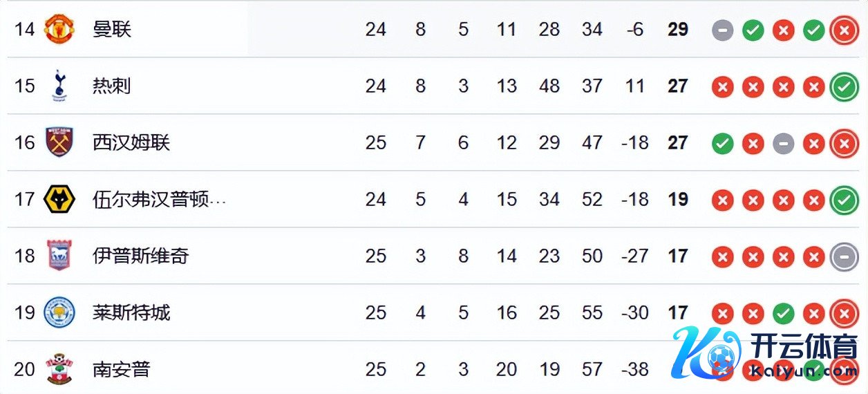Click the Southampton club crest
The width and height of the screenshot is (868, 394).
pyautogui.click(x=59, y=369)
